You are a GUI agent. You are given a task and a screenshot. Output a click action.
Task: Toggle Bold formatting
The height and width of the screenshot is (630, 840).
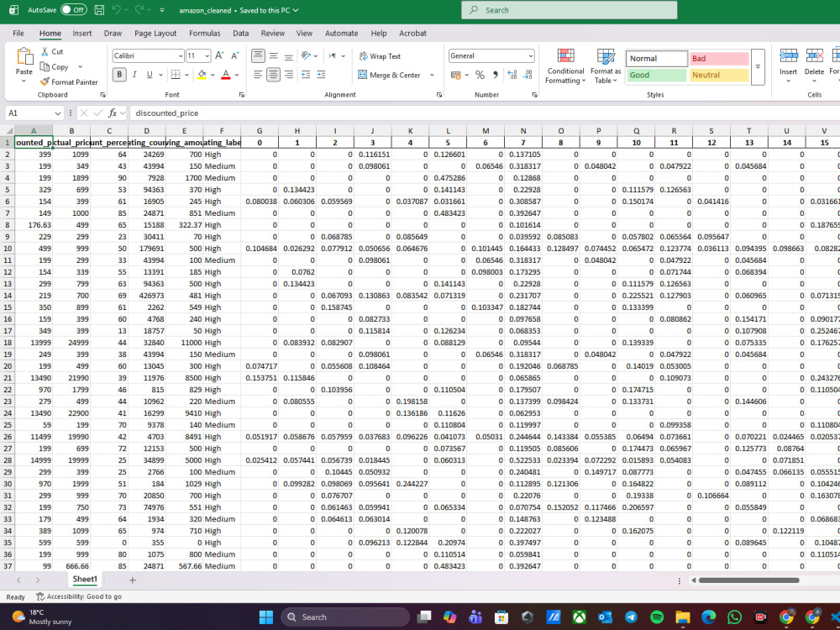(x=119, y=75)
